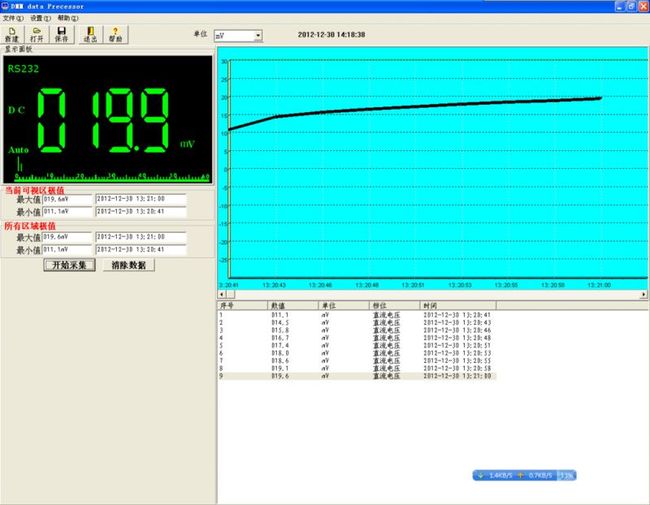
Task: Select table row 3 with value 015.8
Action: [x=357, y=330]
